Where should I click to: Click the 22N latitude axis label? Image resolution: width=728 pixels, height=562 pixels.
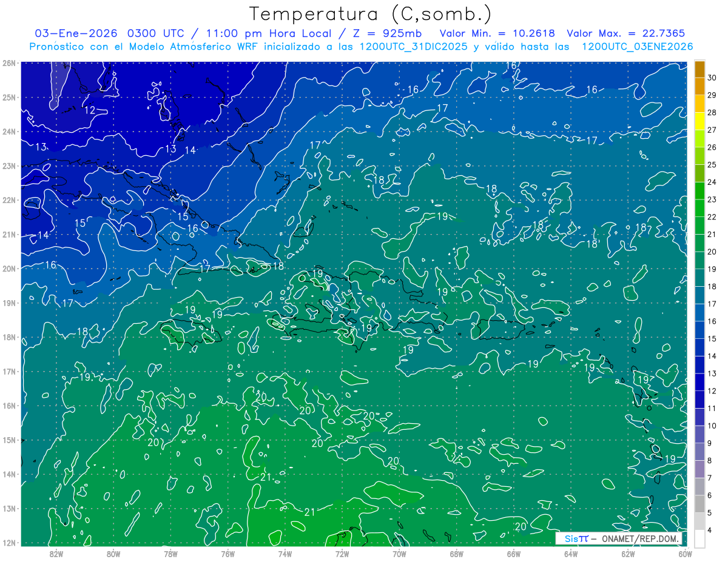(9, 200)
